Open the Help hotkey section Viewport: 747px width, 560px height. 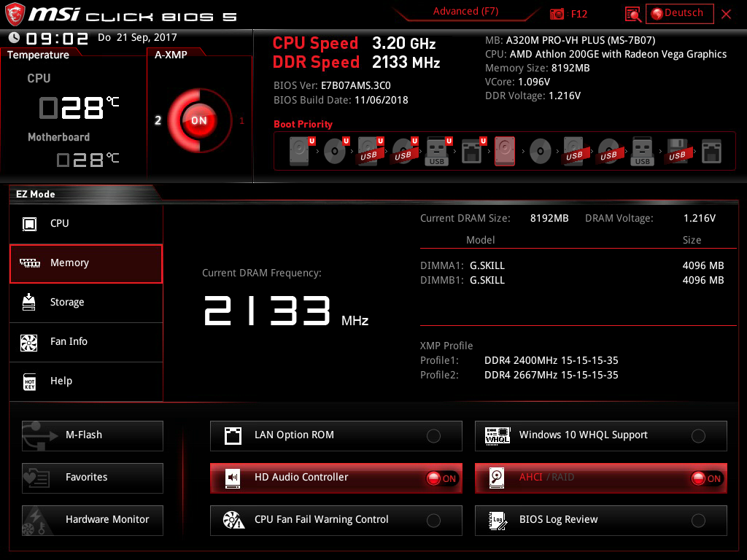(x=86, y=381)
